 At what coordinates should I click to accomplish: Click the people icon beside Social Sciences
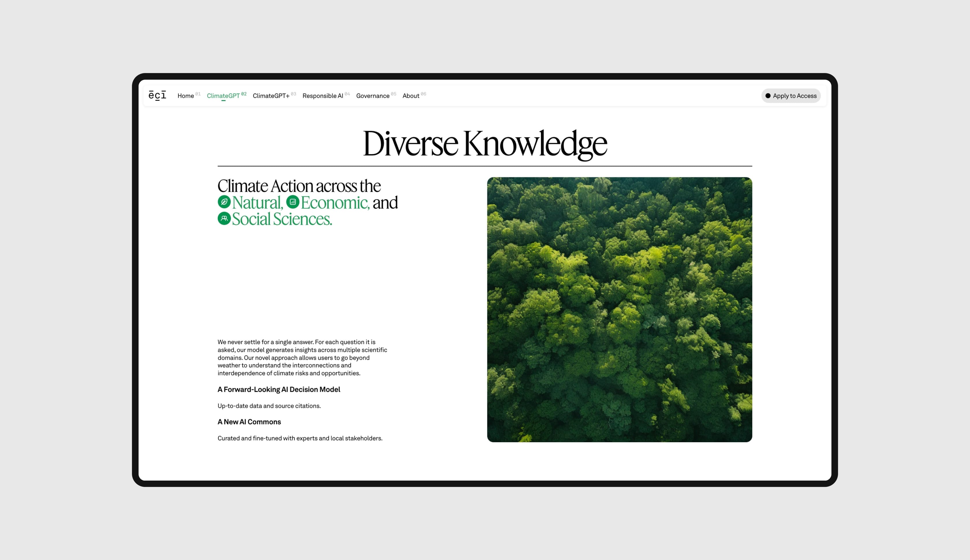224,219
